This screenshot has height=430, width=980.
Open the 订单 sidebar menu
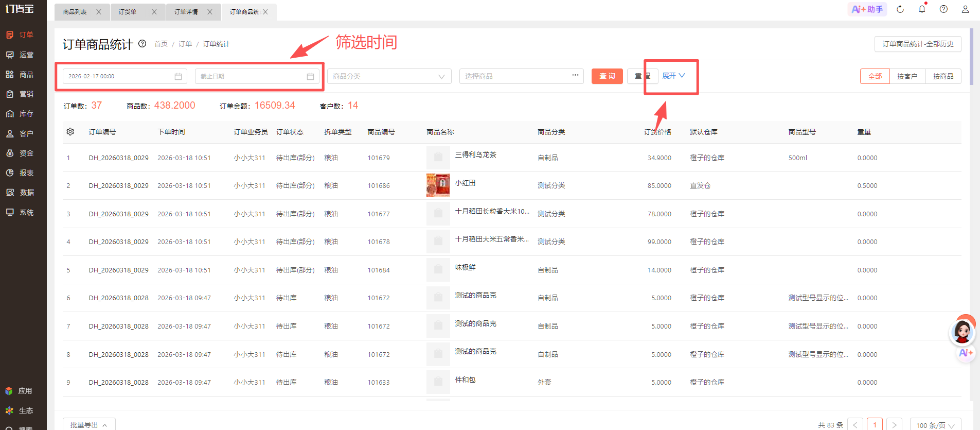coord(20,35)
